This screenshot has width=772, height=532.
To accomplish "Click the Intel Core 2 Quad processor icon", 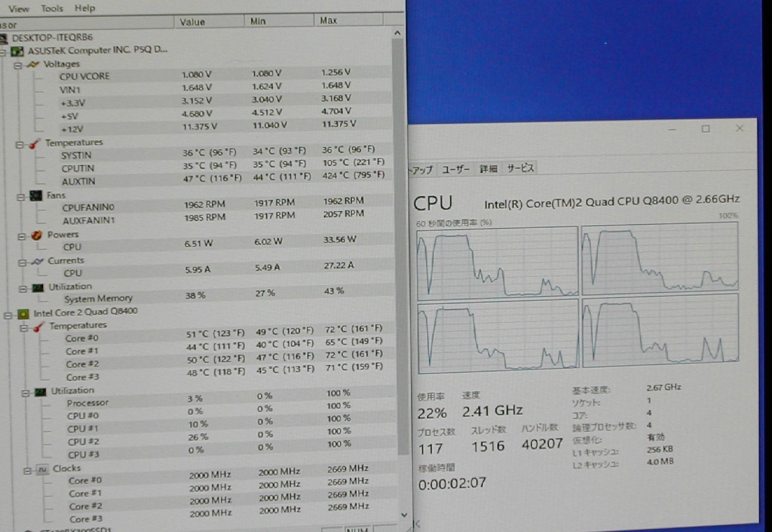I will pos(23,314).
